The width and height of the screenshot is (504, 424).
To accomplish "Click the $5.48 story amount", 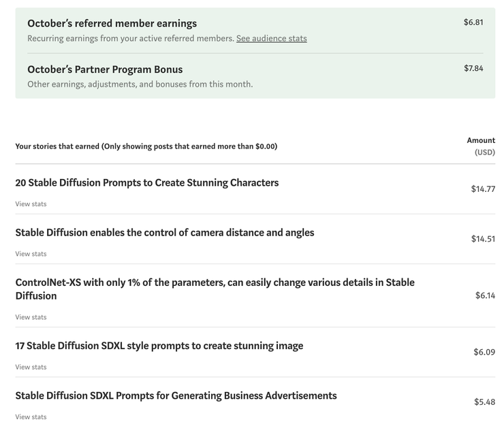I will 484,402.
